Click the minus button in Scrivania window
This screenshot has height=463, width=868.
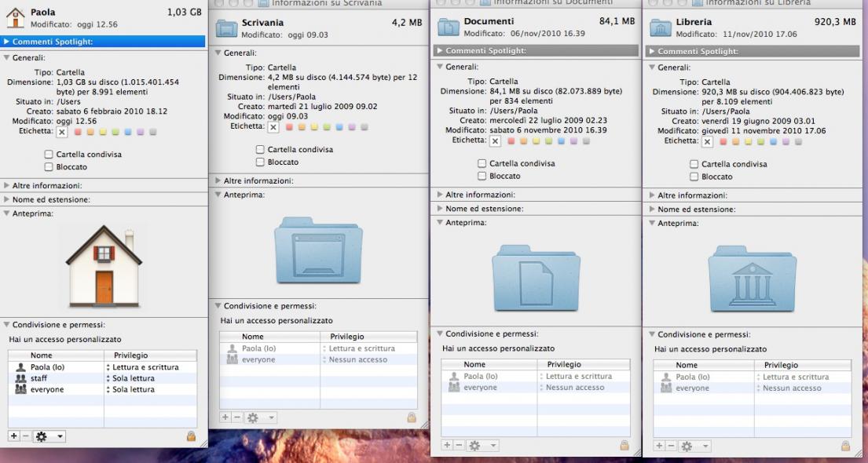pyautogui.click(x=237, y=417)
